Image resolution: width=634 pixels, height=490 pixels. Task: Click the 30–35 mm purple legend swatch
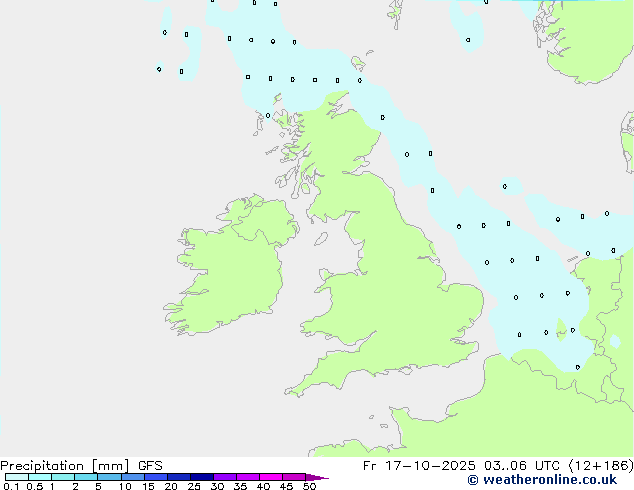[x=225, y=477]
